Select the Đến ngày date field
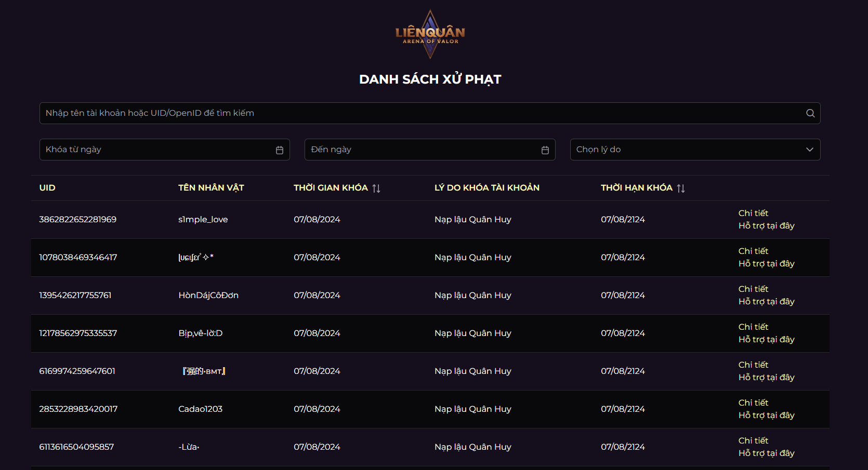Image resolution: width=868 pixels, height=470 pixels. [x=421, y=150]
